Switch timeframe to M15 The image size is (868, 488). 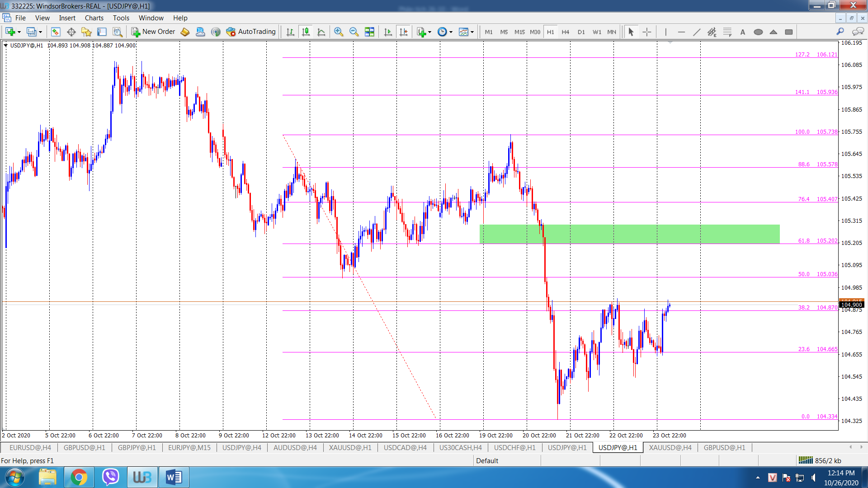point(519,32)
